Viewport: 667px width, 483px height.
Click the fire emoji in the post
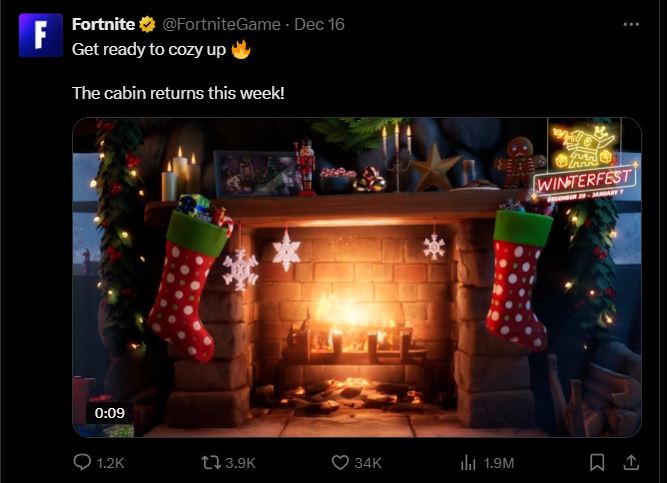tap(240, 48)
